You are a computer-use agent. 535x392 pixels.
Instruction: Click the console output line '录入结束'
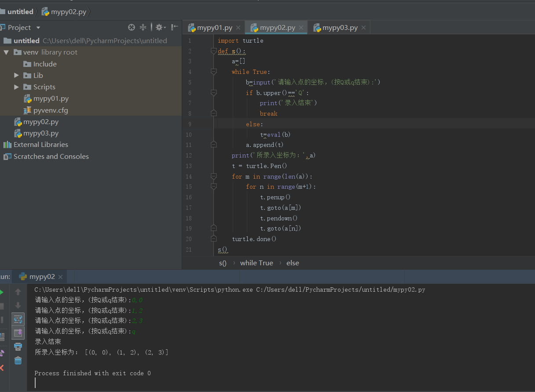pos(48,341)
